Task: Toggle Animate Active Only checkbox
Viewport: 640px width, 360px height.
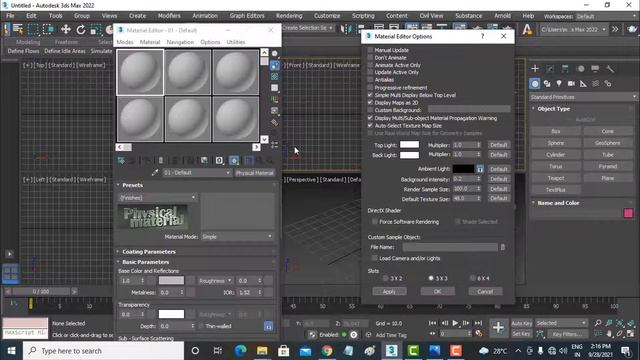Action: click(x=370, y=65)
